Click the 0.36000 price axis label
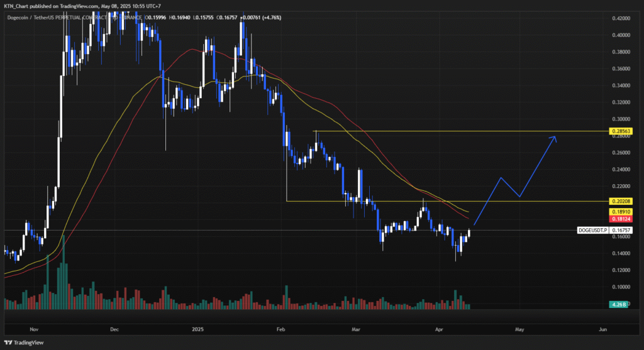Image resolution: width=644 pixels, height=350 pixels. pyautogui.click(x=621, y=69)
